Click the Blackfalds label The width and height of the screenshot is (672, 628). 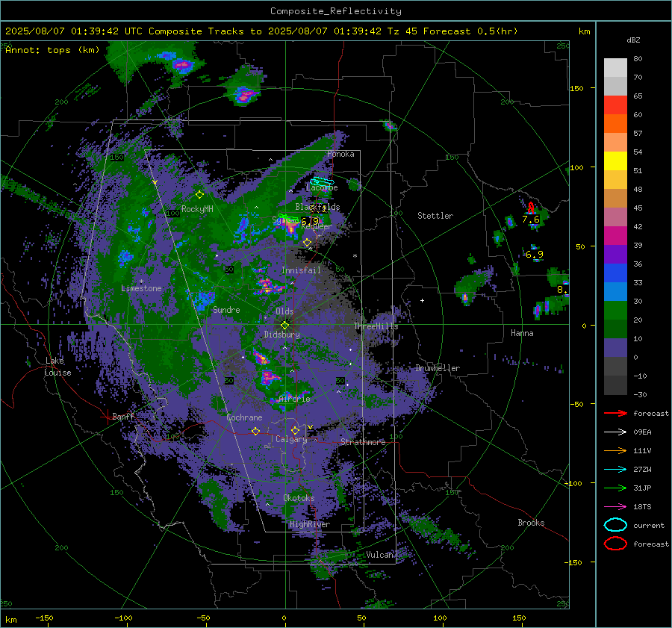pyautogui.click(x=317, y=207)
